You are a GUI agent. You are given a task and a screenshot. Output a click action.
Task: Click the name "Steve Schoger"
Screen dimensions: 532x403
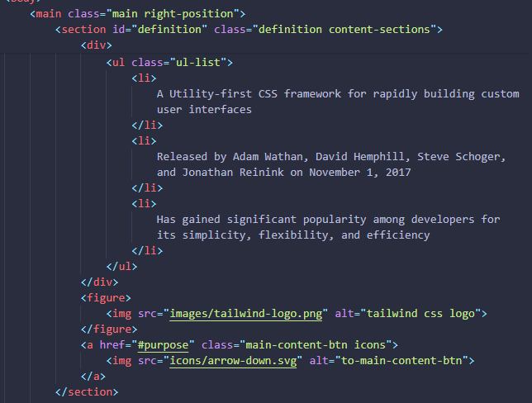coord(458,157)
